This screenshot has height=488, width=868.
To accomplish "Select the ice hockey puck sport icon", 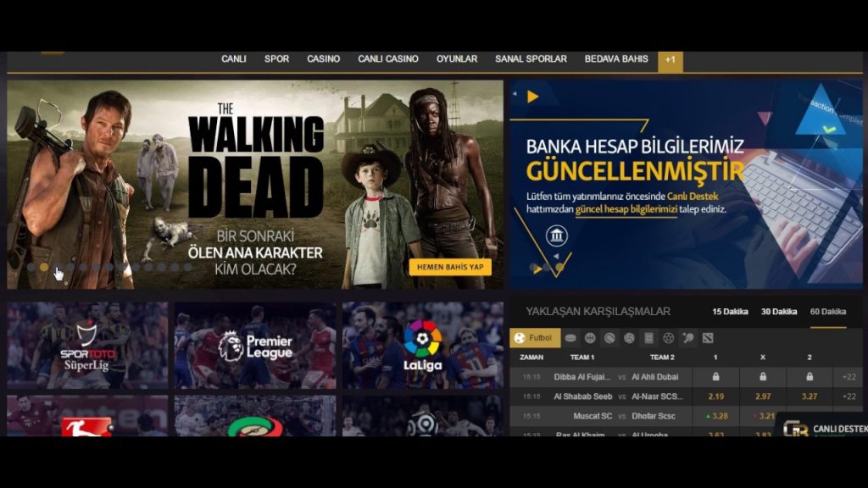I will click(x=570, y=338).
